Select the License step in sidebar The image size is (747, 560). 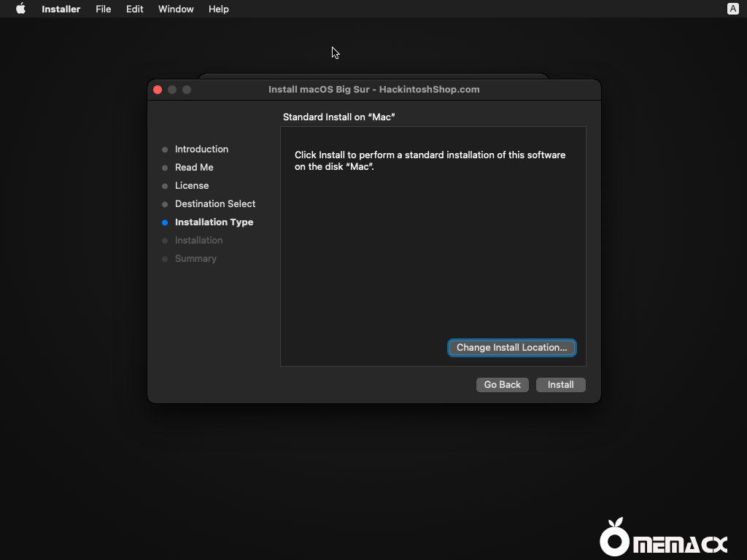[191, 186]
